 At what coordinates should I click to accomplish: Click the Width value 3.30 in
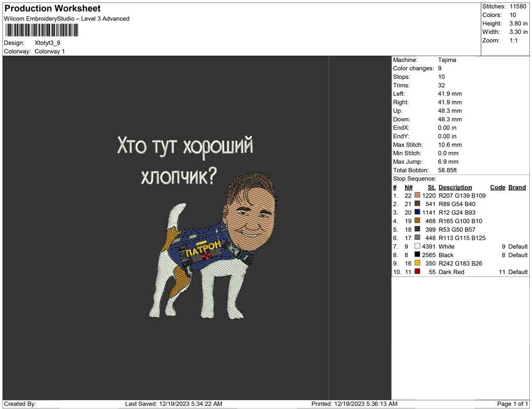(x=519, y=32)
